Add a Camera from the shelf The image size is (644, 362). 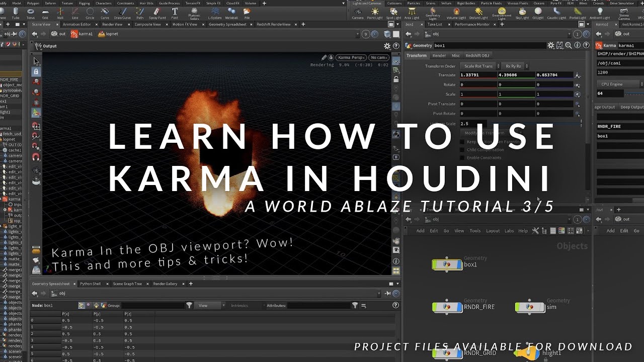(358, 13)
